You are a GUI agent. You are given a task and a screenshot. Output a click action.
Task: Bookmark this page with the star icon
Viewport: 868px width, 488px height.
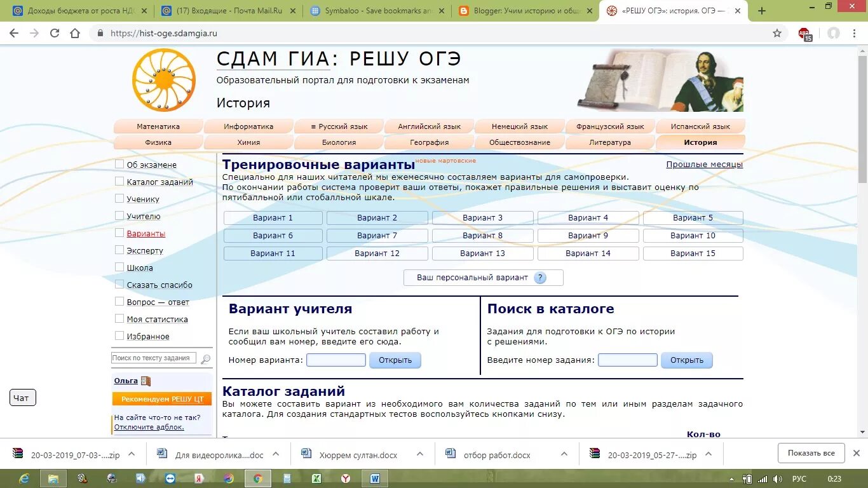point(776,34)
